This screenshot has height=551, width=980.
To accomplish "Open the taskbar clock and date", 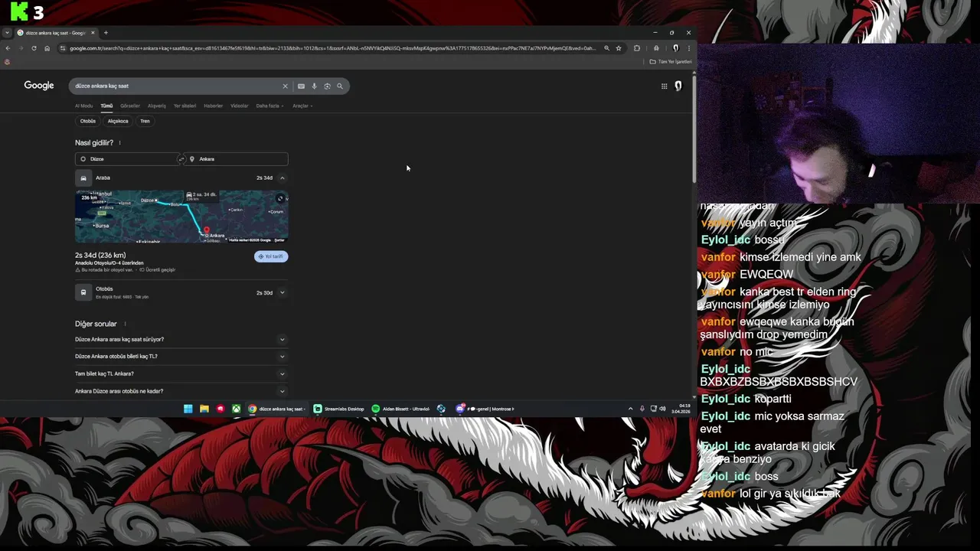I will point(681,409).
